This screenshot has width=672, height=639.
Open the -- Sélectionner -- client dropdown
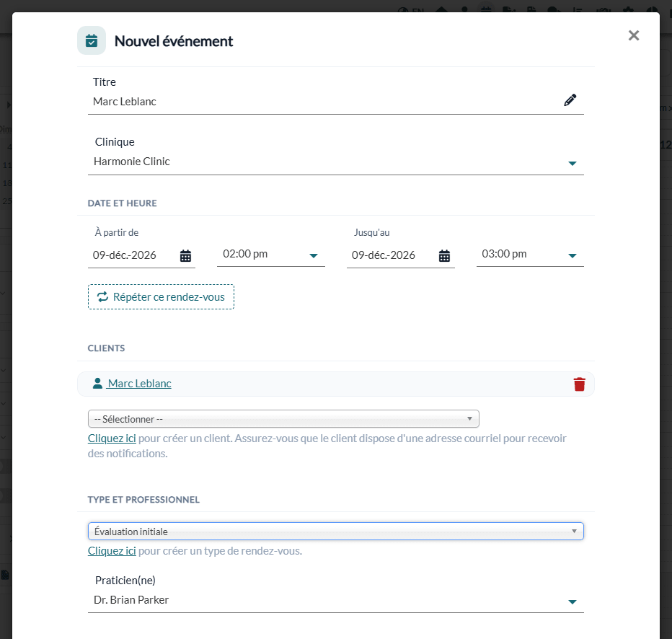(x=283, y=419)
